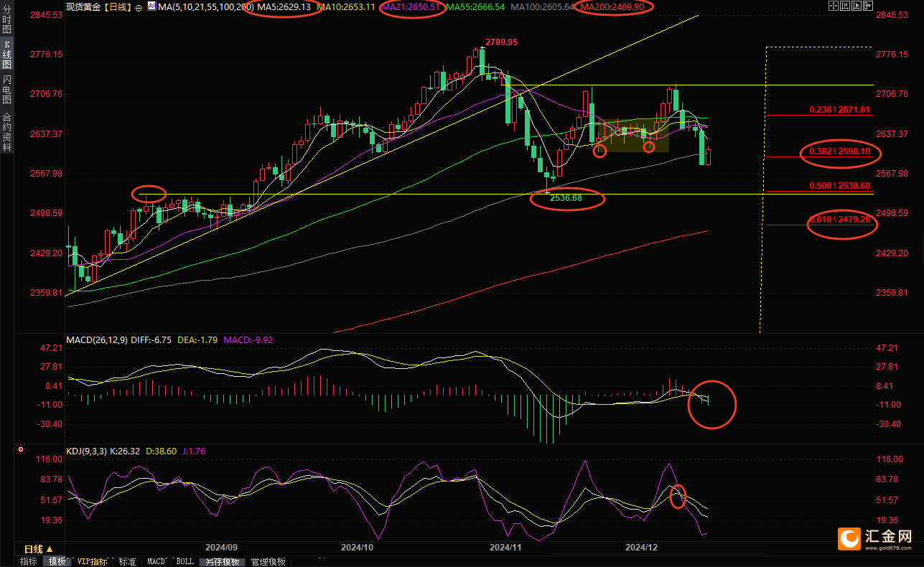924x567 pixels.
Task: Click the 2789.95 high price label
Action: point(501,42)
